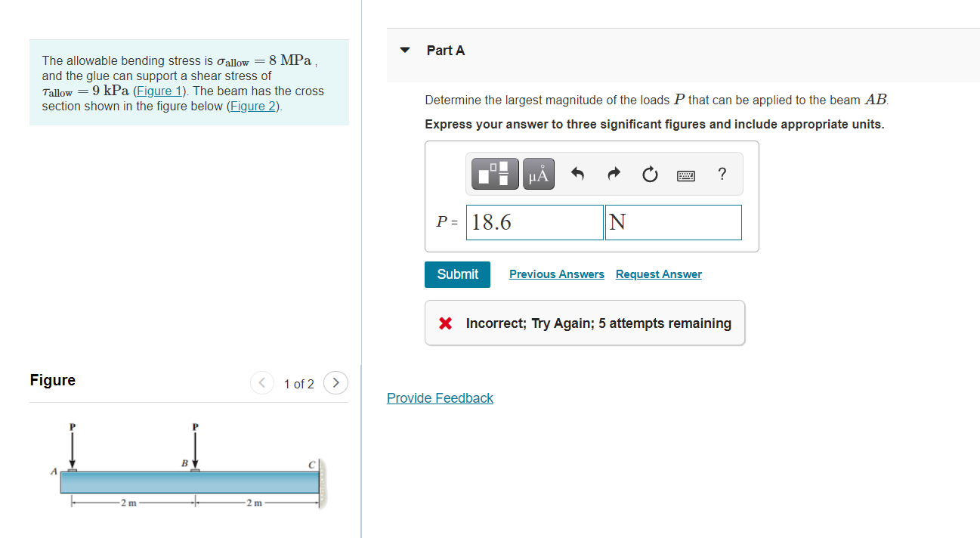Go to previous figure arrow
980x538 pixels.
point(261,383)
